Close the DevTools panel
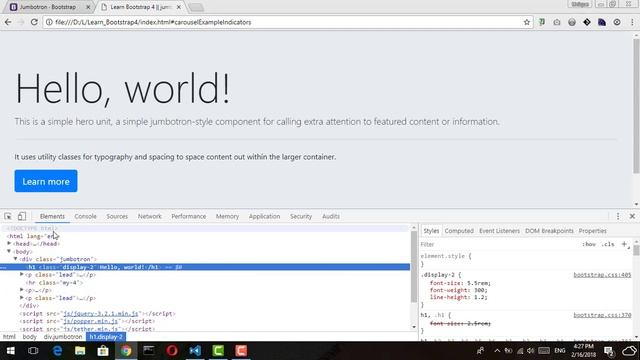 point(632,216)
